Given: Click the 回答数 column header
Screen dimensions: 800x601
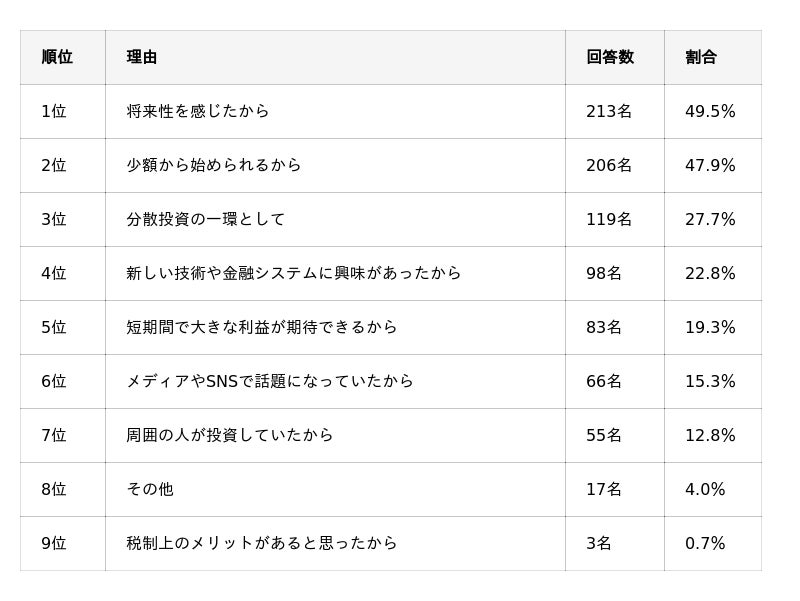Looking at the screenshot, I should pyautogui.click(x=610, y=57).
